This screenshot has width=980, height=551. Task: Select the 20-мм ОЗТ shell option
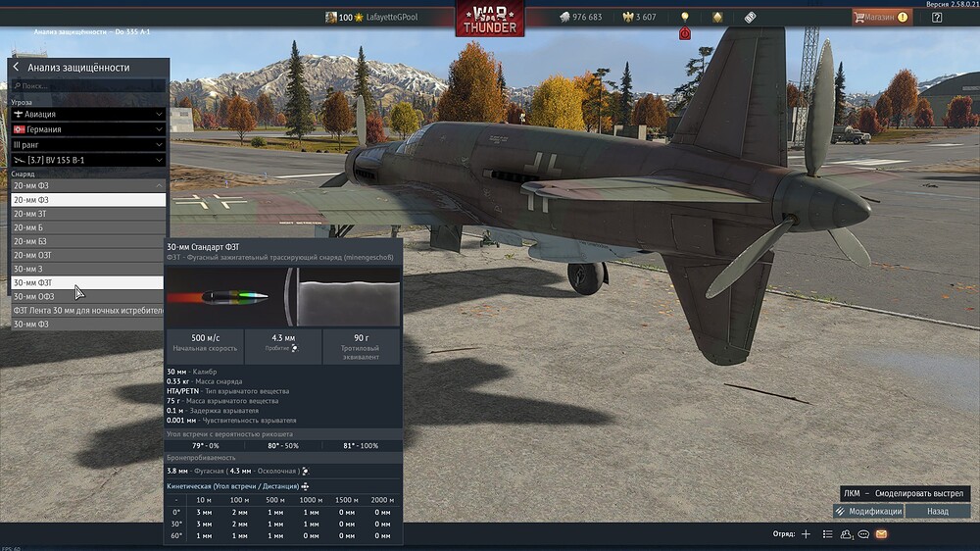[x=88, y=255]
